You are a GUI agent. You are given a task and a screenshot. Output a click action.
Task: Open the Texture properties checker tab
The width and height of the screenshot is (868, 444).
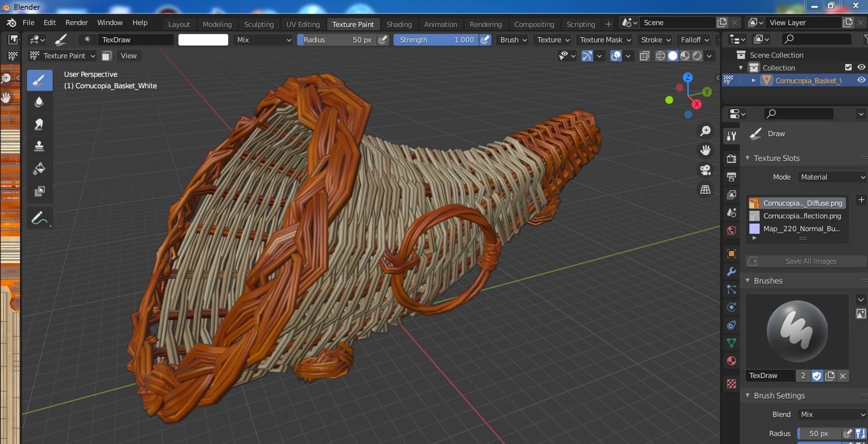[731, 383]
